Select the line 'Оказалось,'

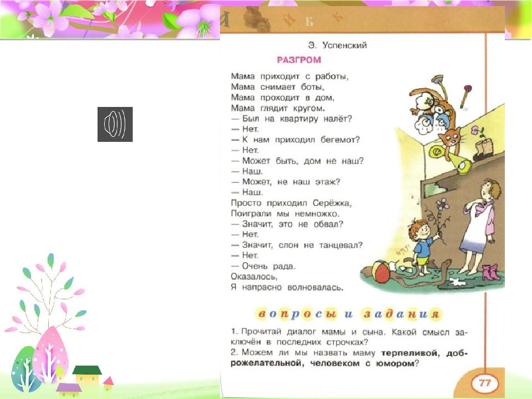[x=254, y=277]
